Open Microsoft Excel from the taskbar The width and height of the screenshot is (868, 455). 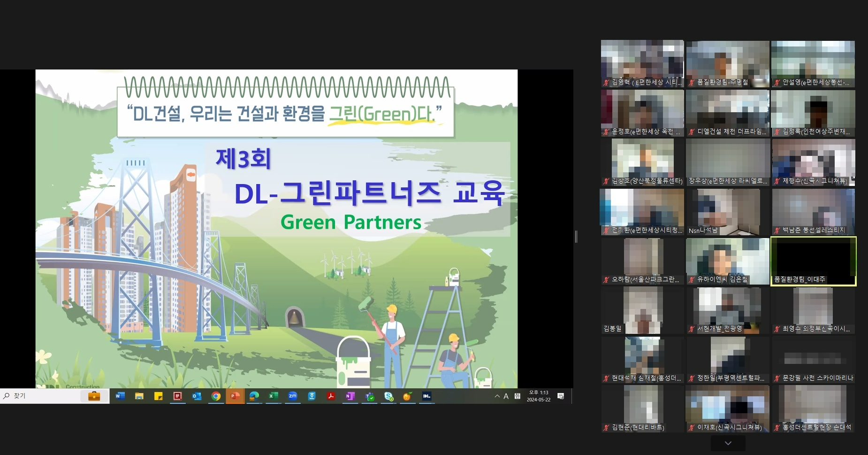[x=274, y=396]
